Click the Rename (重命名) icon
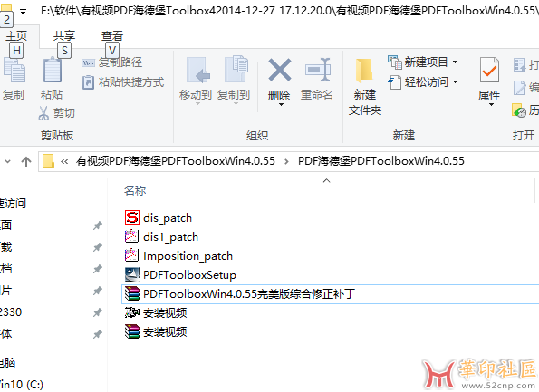The image size is (539, 392). pos(318,70)
